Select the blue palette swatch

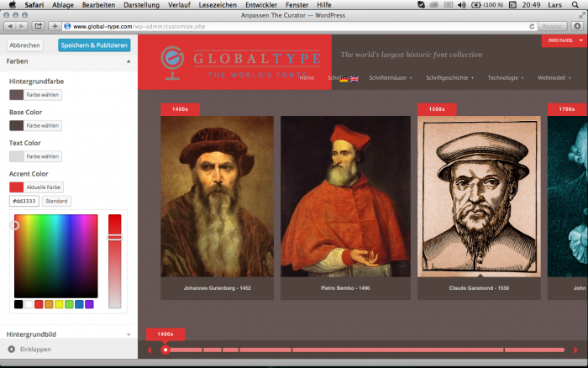tap(79, 304)
